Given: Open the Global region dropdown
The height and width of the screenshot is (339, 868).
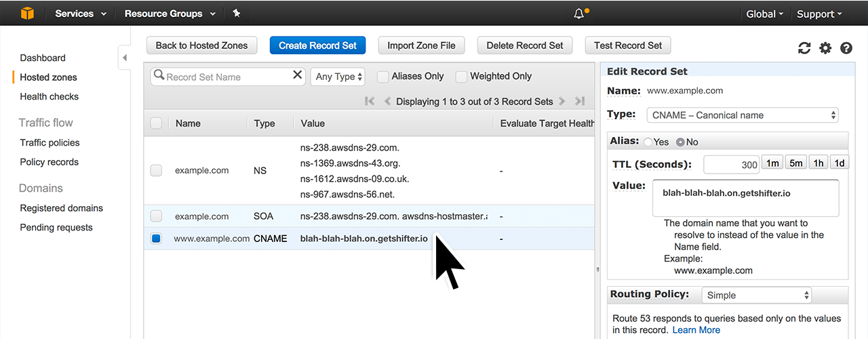Looking at the screenshot, I should tap(765, 14).
